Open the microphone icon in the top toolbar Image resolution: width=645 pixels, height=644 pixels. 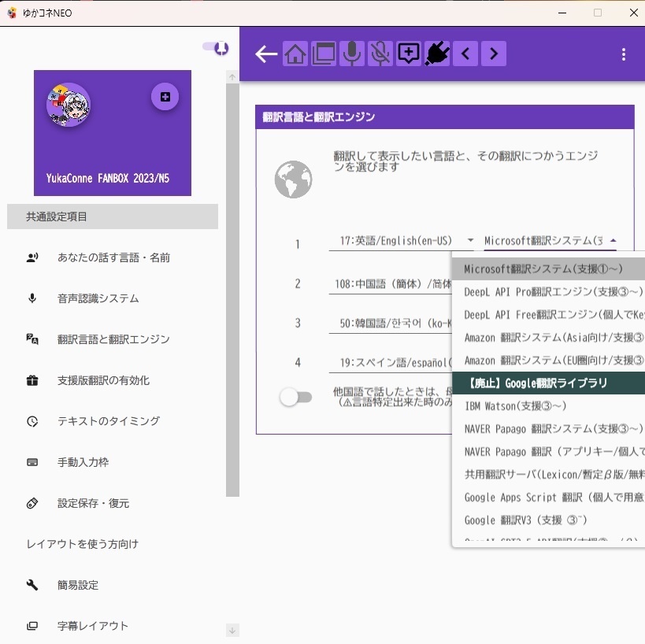pyautogui.click(x=351, y=54)
